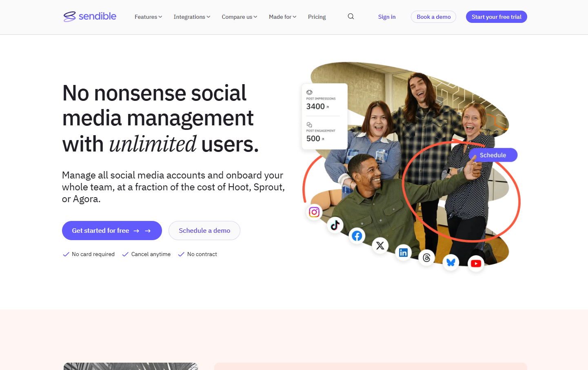Viewport: 588px width, 370px height.
Task: Click the Bluesky butterfly icon
Action: (451, 262)
